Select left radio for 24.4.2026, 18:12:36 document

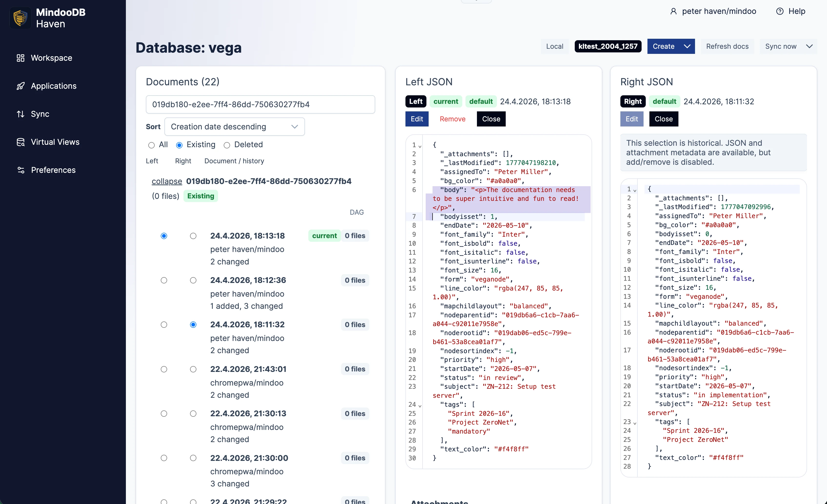[164, 280]
